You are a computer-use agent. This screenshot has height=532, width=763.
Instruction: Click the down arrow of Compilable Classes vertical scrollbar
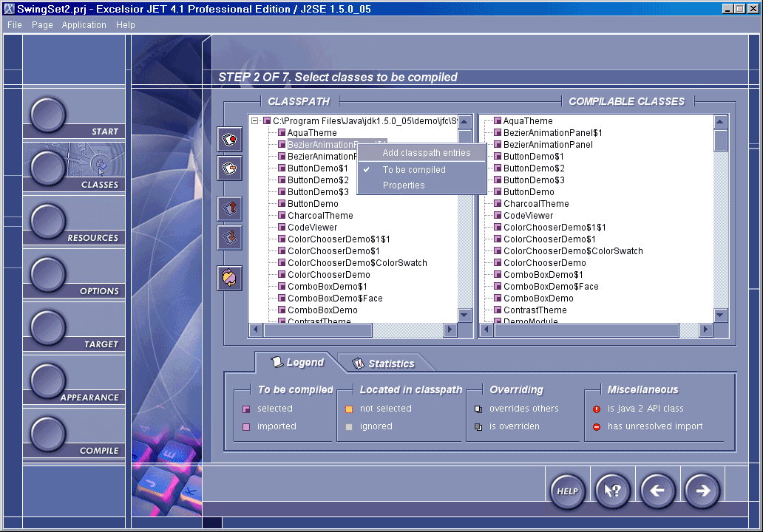tap(720, 315)
